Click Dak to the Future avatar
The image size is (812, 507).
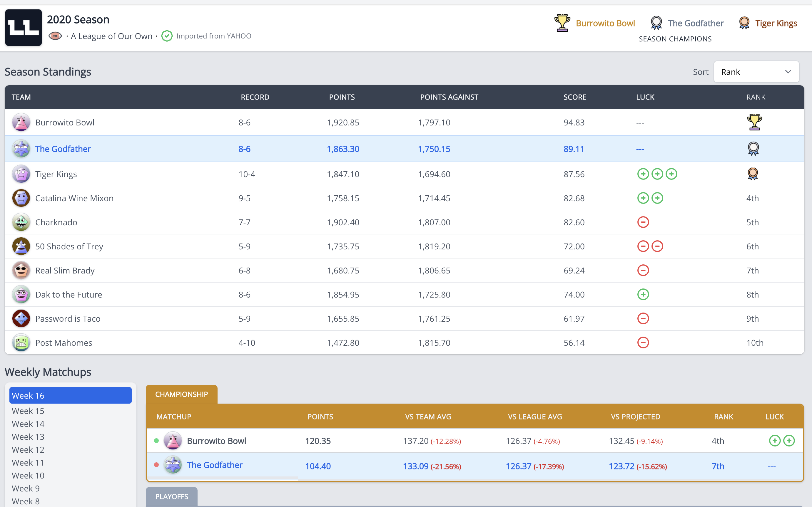click(x=21, y=295)
